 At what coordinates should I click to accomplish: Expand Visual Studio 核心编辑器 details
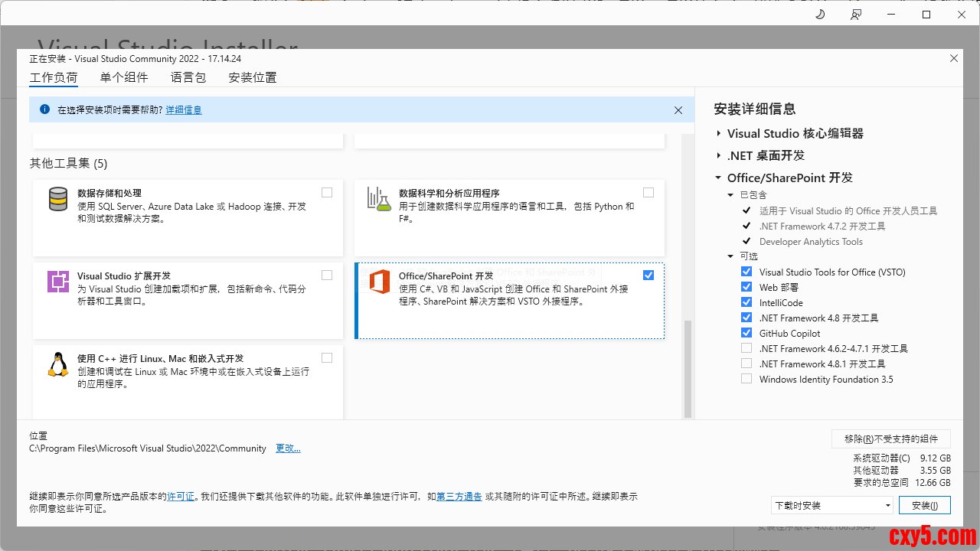pyautogui.click(x=719, y=133)
